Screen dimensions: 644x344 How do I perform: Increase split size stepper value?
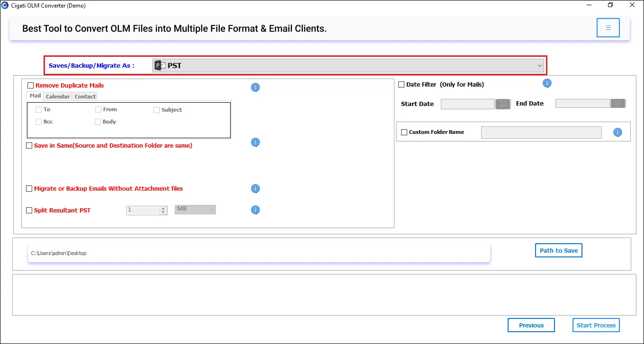coord(164,208)
